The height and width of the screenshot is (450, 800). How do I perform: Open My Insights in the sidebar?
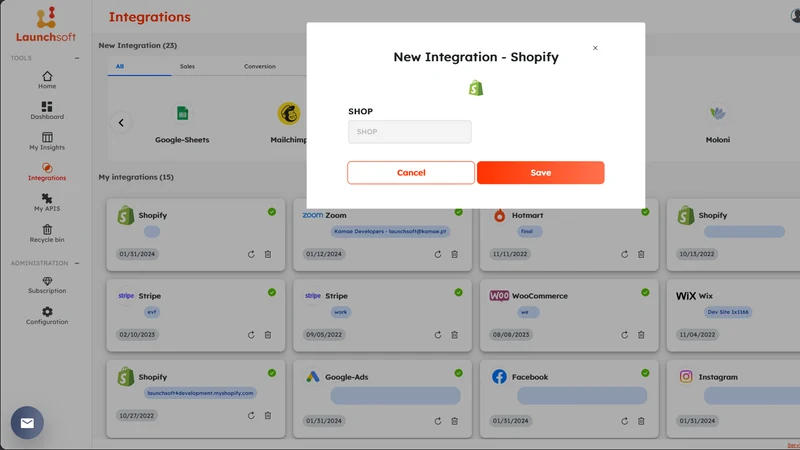coord(47,141)
